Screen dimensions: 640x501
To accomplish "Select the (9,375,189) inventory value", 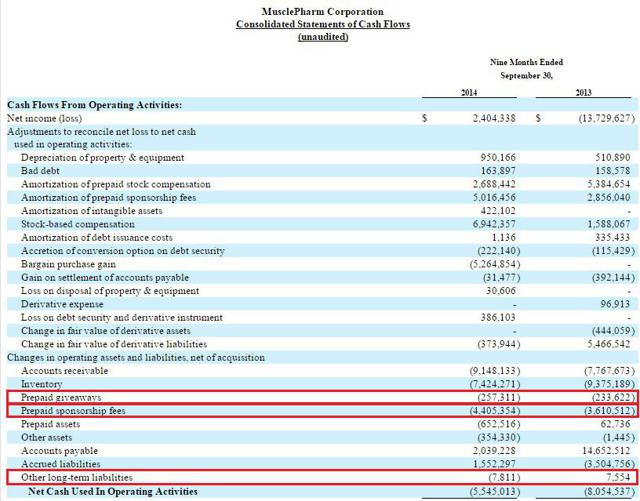I will point(609,384).
